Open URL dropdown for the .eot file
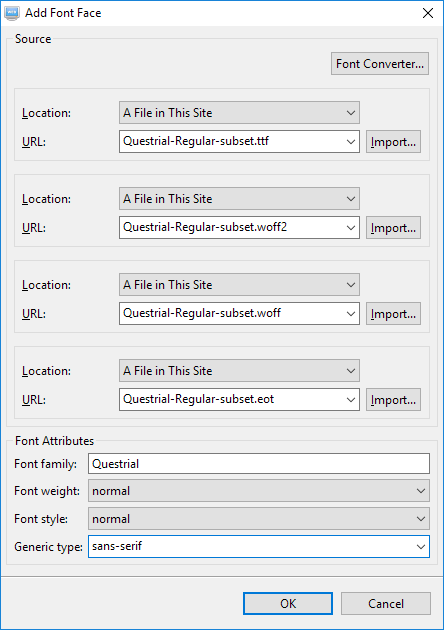This screenshot has width=444, height=630. coord(350,399)
